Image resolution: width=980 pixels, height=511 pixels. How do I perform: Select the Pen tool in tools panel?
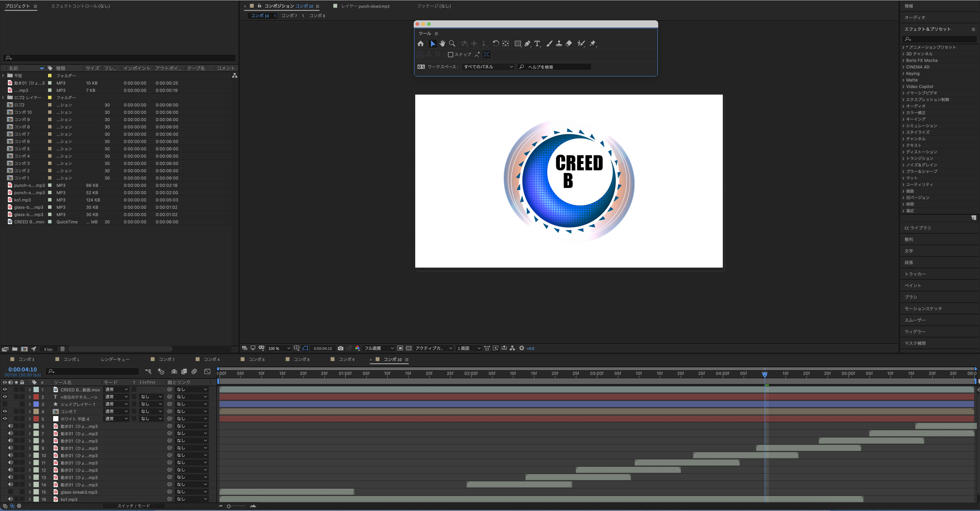[x=527, y=44]
